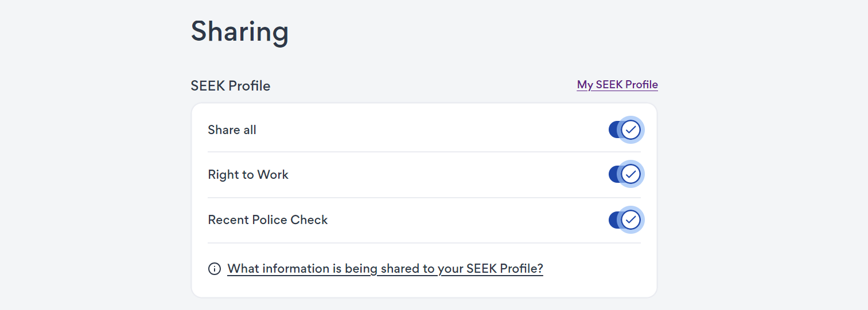868x310 pixels.
Task: Click blue track of Right to Work switch
Action: pyautogui.click(x=614, y=174)
